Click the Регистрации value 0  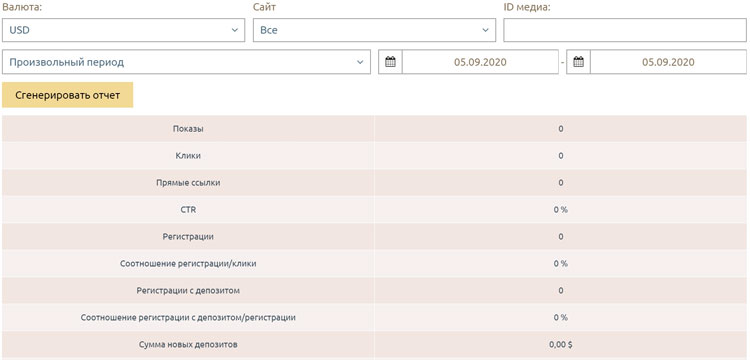pos(561,237)
